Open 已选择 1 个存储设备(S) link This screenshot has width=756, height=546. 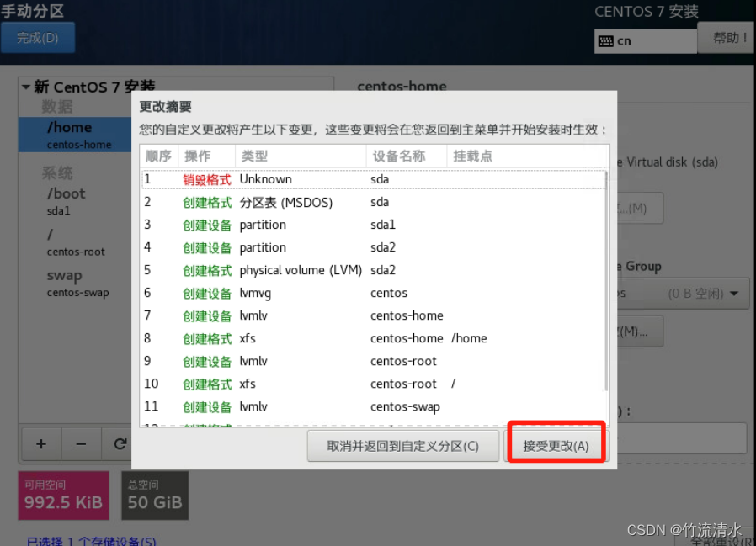(92, 541)
